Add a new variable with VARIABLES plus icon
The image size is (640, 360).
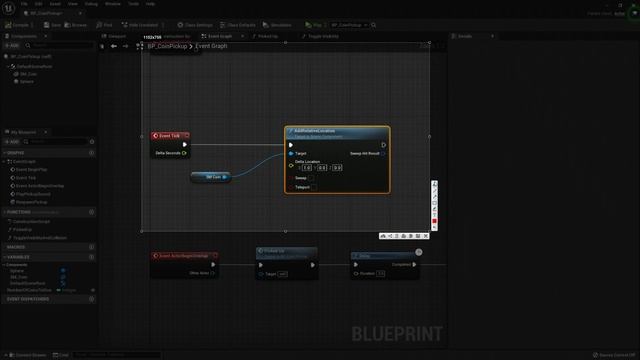coord(91,257)
